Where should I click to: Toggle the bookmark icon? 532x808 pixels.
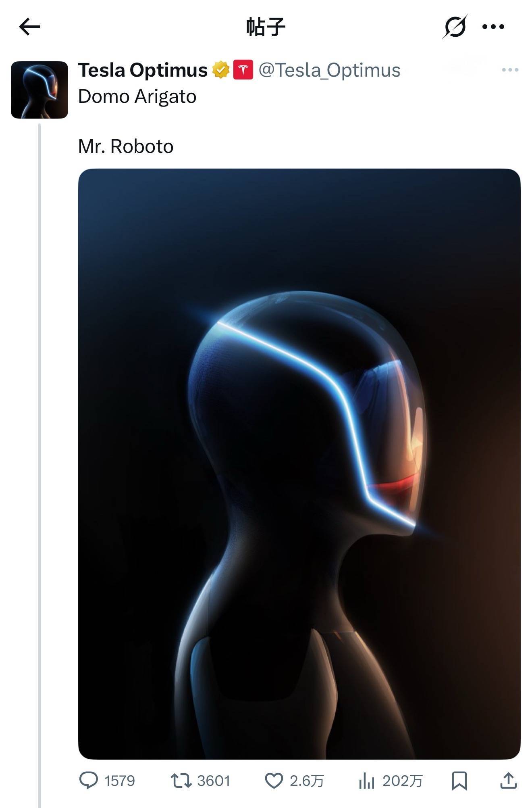(x=459, y=781)
